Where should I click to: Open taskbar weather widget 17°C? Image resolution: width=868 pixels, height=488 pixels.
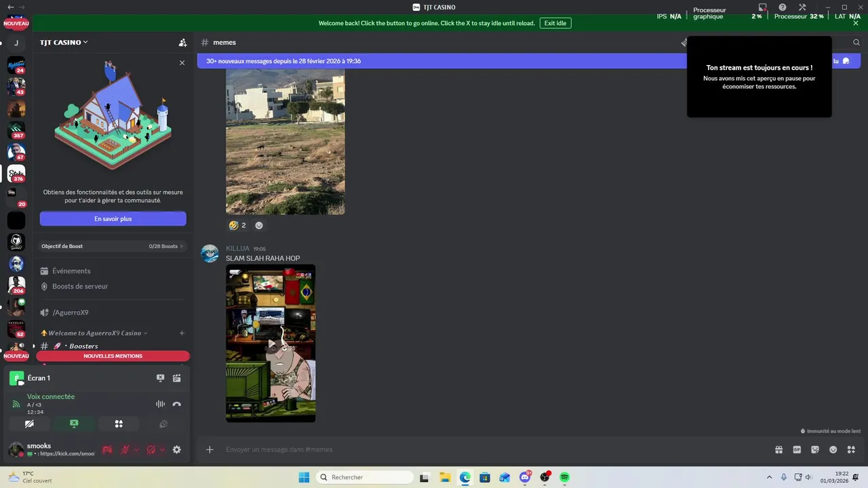coord(31,477)
